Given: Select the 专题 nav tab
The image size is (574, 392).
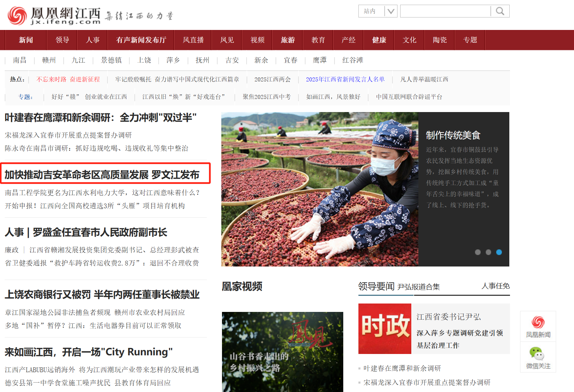Looking at the screenshot, I should [470, 40].
